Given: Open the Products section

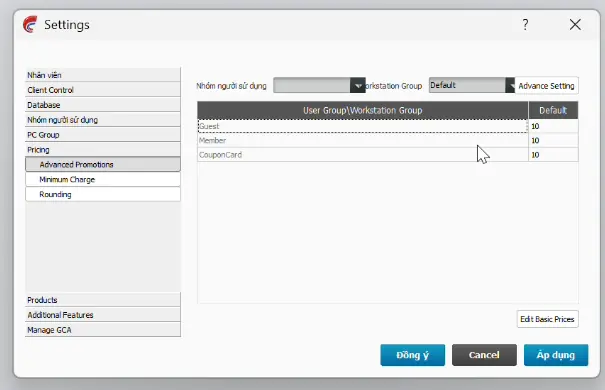Looking at the screenshot, I should click(103, 300).
